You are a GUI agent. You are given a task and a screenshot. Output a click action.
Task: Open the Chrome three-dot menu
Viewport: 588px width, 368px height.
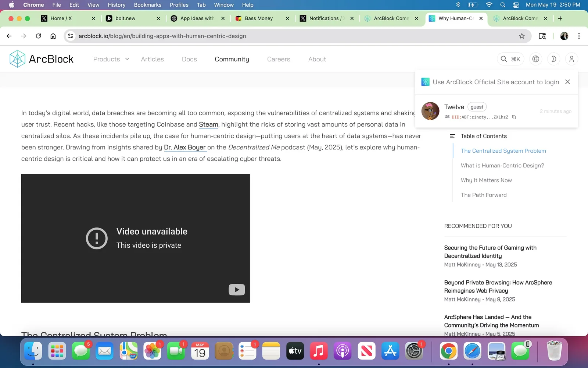(579, 36)
